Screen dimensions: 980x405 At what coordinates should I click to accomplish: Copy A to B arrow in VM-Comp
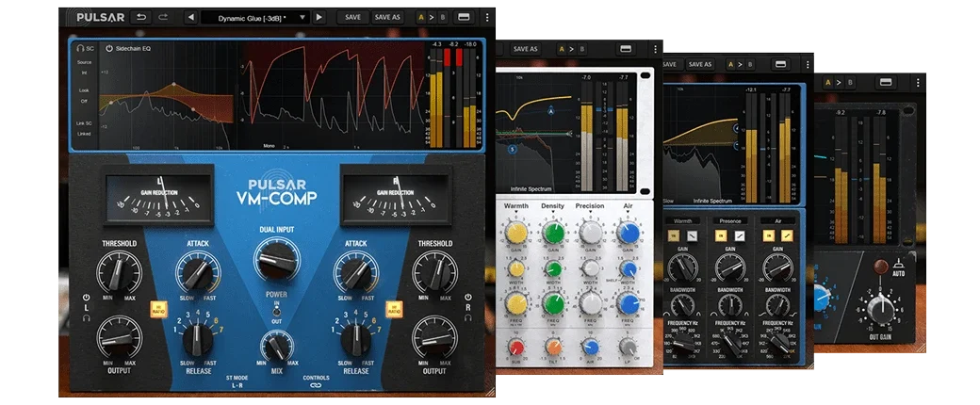coord(432,17)
